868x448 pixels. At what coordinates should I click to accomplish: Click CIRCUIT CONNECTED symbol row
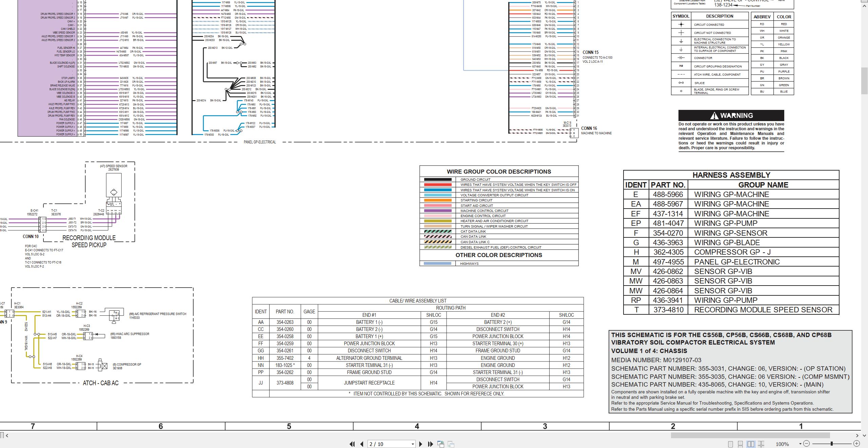pos(710,24)
